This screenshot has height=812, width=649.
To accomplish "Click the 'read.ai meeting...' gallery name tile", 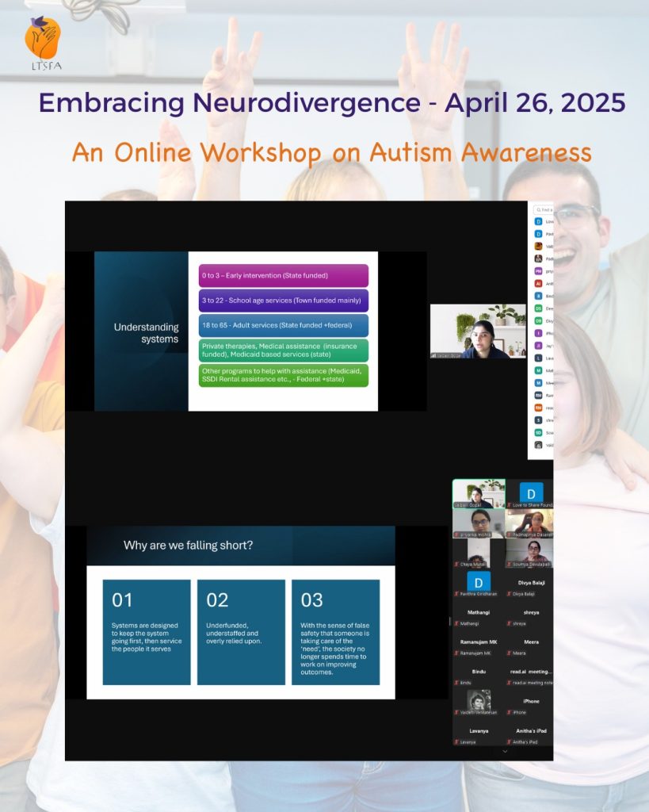I will pos(531,671).
